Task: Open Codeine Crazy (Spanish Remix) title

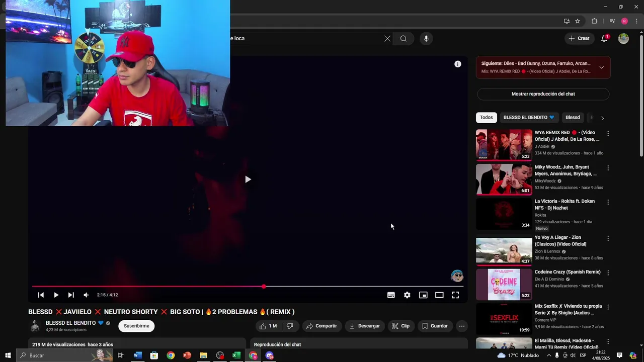Action: click(x=568, y=272)
